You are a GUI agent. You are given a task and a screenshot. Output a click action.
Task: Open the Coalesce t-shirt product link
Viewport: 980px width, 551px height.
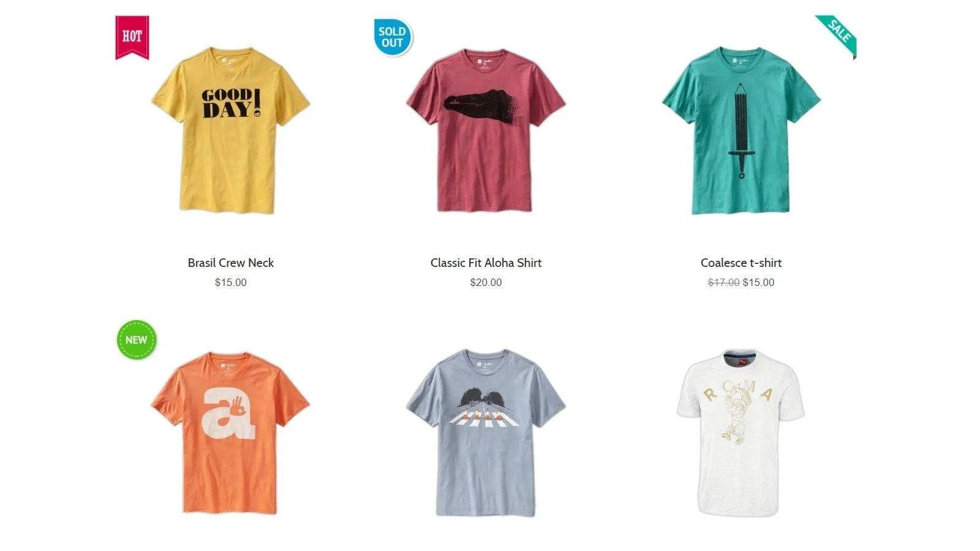tap(741, 263)
